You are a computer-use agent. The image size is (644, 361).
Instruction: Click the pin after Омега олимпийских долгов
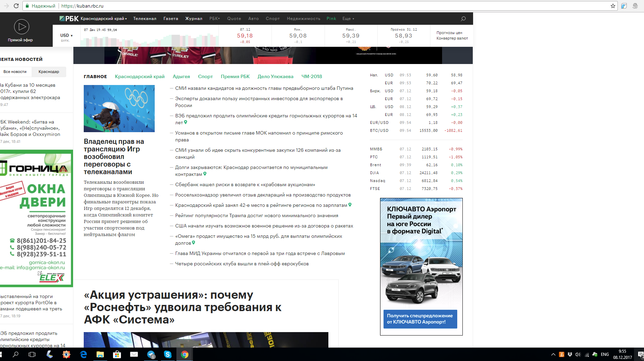194,243
